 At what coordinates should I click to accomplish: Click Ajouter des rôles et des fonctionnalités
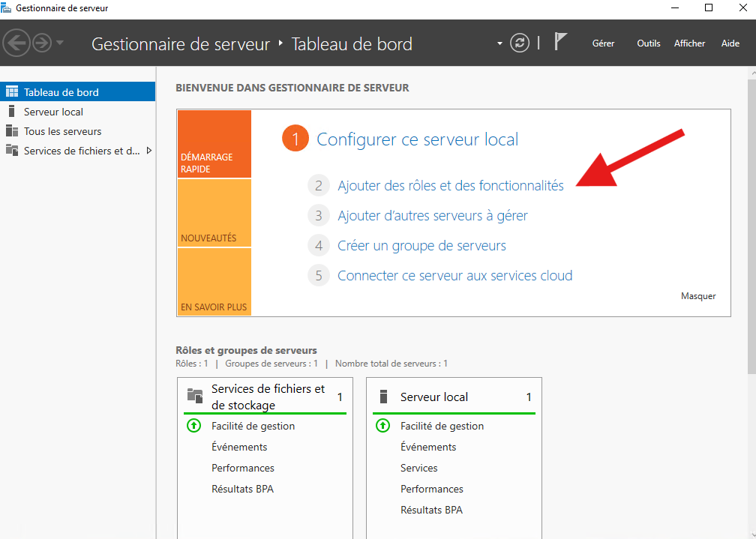[x=450, y=186]
